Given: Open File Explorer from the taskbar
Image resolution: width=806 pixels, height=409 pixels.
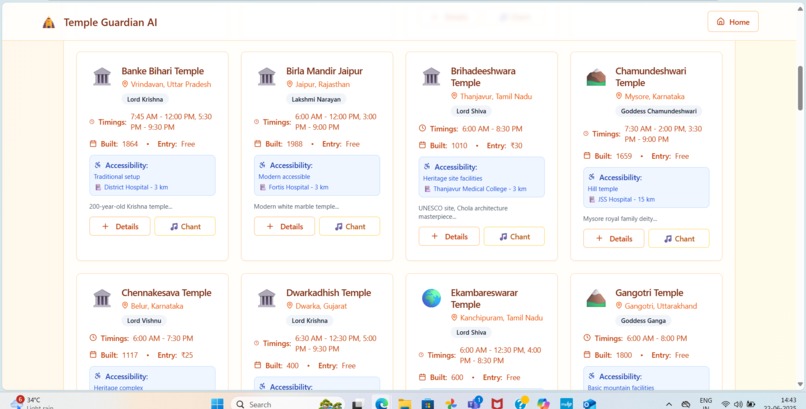Looking at the screenshot, I should 405,404.
